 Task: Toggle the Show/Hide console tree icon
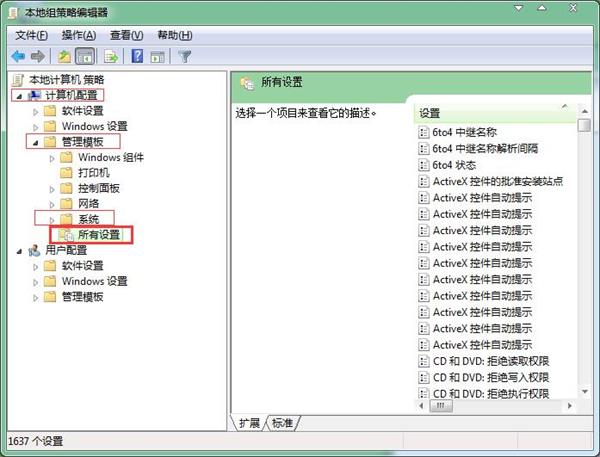coord(85,57)
